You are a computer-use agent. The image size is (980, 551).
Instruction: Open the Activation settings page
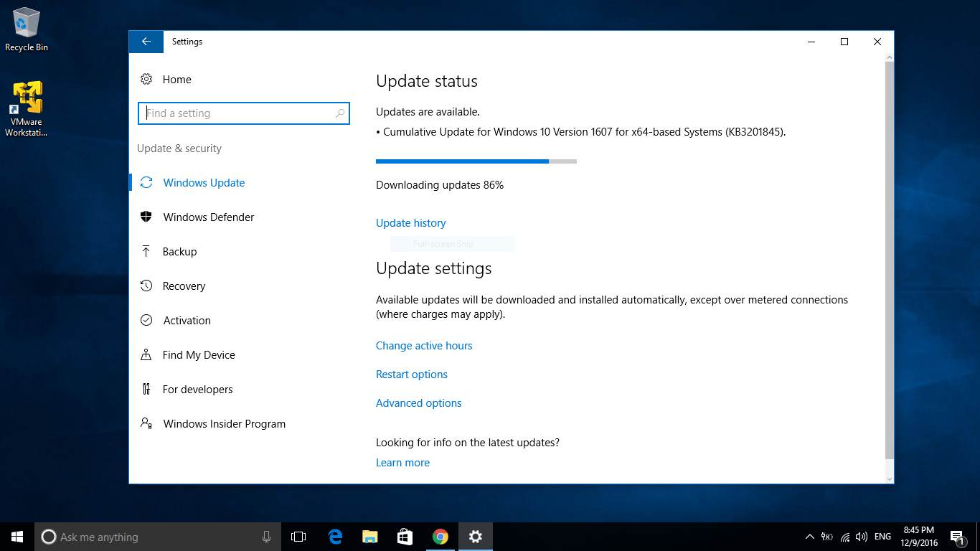coord(187,320)
